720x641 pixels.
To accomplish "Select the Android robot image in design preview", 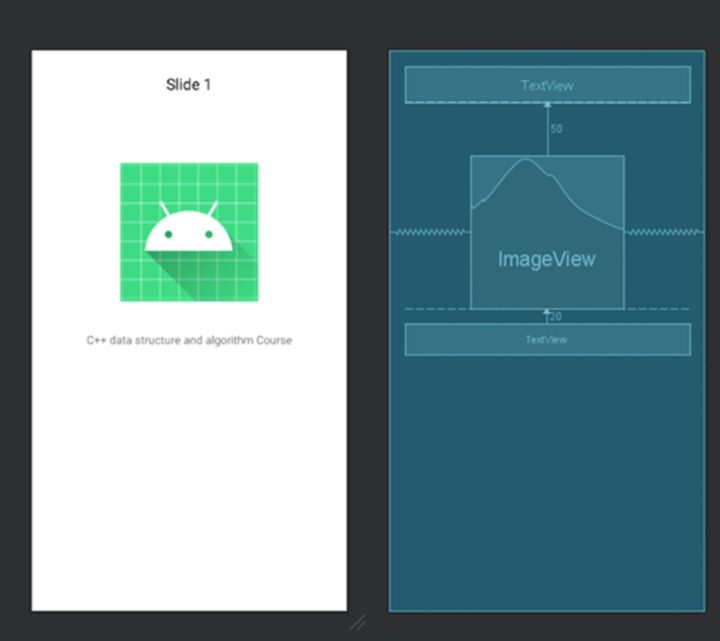I will [x=189, y=231].
